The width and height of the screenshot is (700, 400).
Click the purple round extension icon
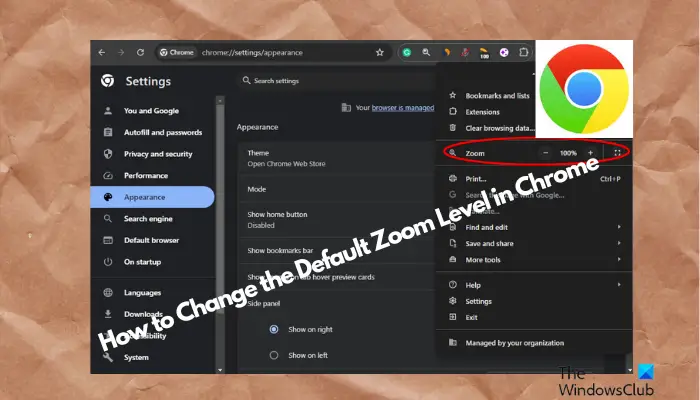pos(504,52)
